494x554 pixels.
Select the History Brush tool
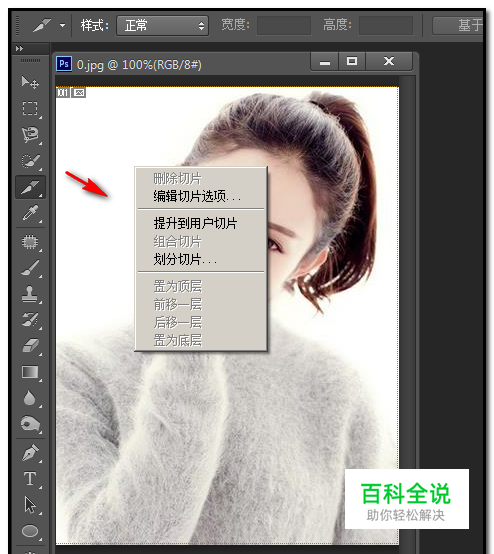pos(30,319)
